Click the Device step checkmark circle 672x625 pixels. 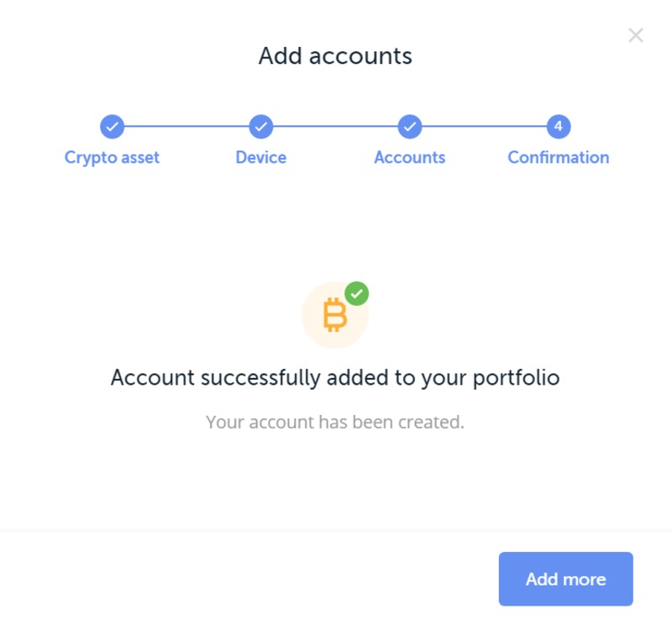261,127
